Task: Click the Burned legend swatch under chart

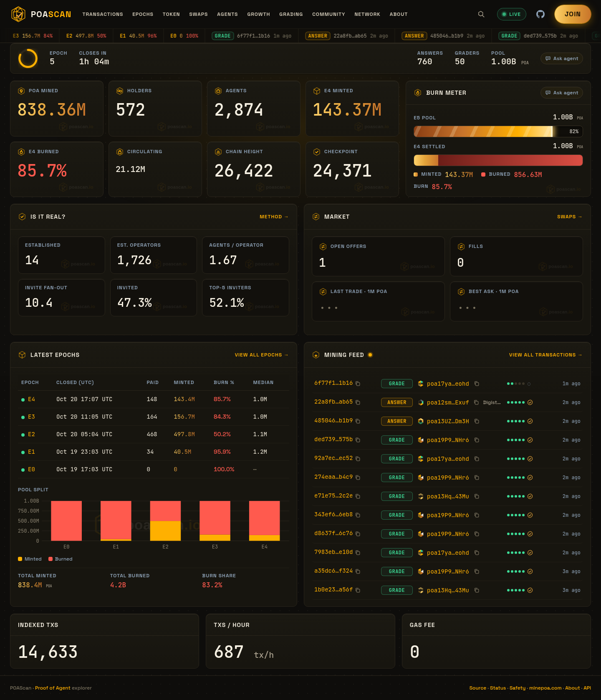Action: (51, 559)
